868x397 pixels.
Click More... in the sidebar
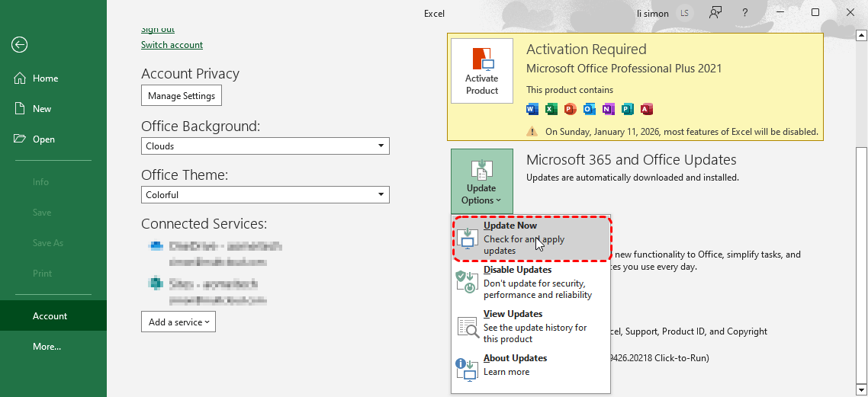click(47, 347)
